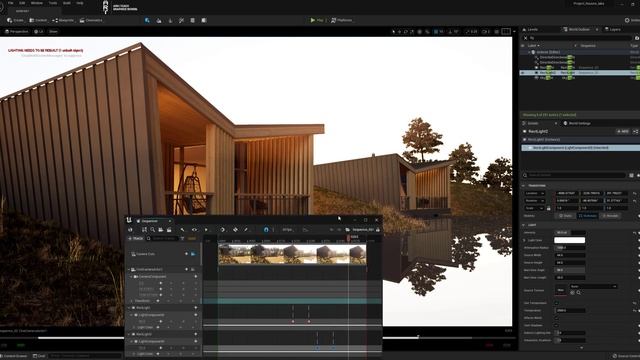Toggle the Cast Shadows checkbox
This screenshot has height=360, width=640.
(x=556, y=325)
